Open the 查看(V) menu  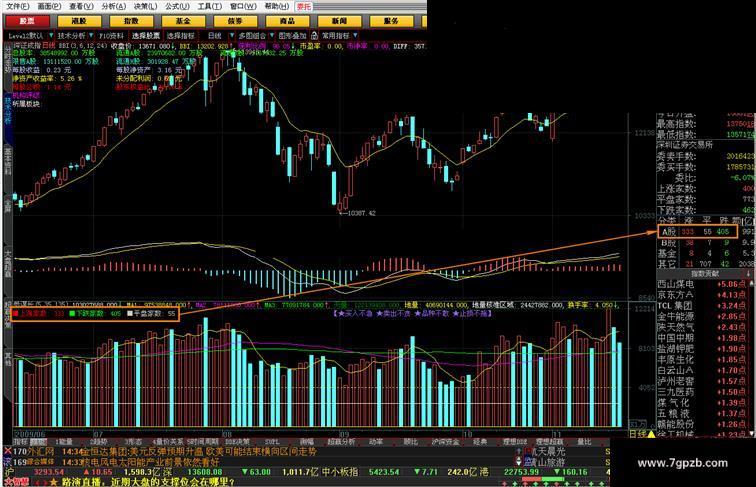click(81, 6)
